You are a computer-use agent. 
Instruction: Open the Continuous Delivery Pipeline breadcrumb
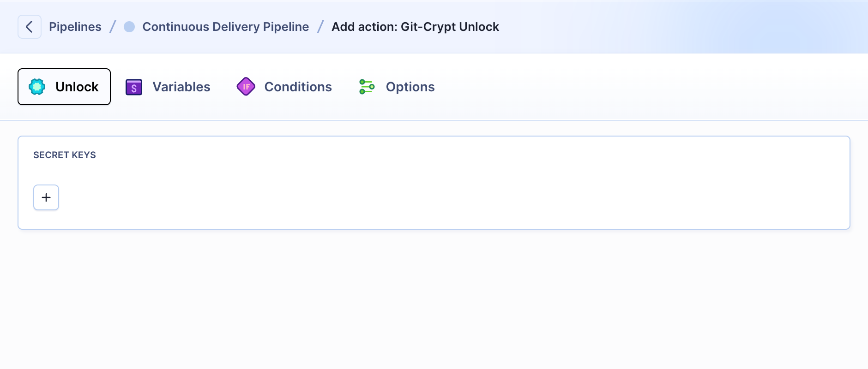[x=226, y=27]
